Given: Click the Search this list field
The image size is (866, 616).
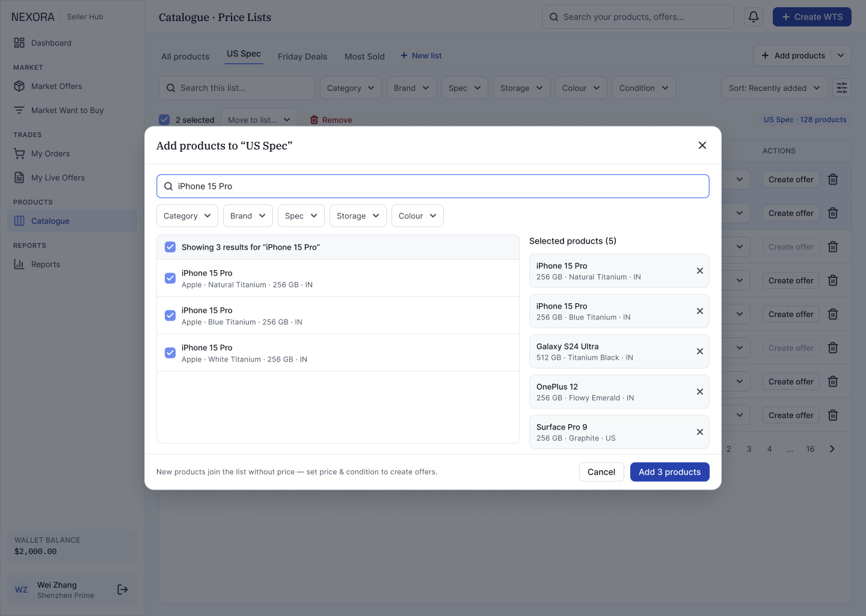Looking at the screenshot, I should [x=237, y=88].
